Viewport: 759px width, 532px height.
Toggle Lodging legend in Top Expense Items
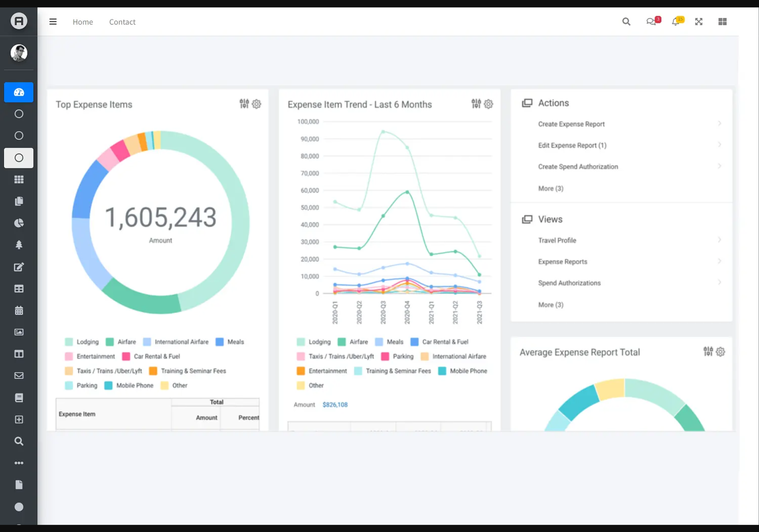(82, 342)
